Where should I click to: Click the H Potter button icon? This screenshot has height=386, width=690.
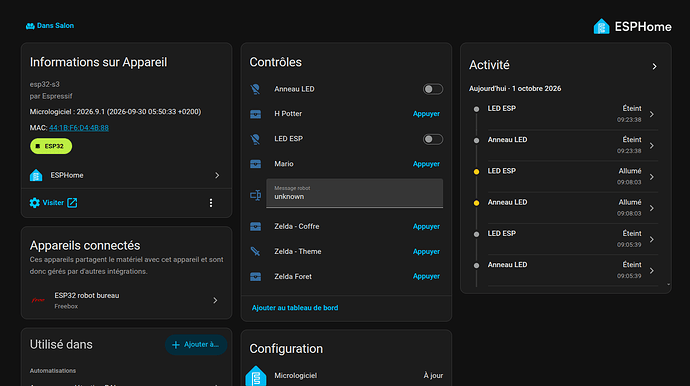255,114
